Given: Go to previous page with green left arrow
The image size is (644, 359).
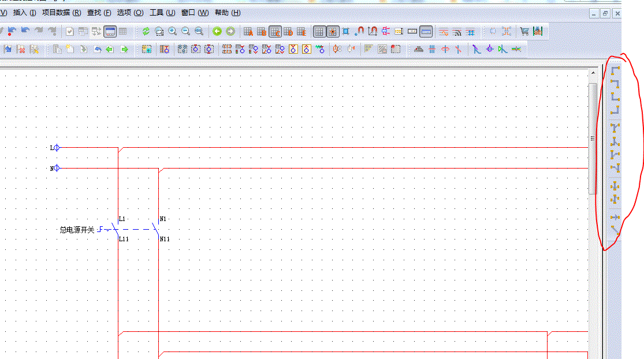Looking at the screenshot, I should [x=217, y=32].
